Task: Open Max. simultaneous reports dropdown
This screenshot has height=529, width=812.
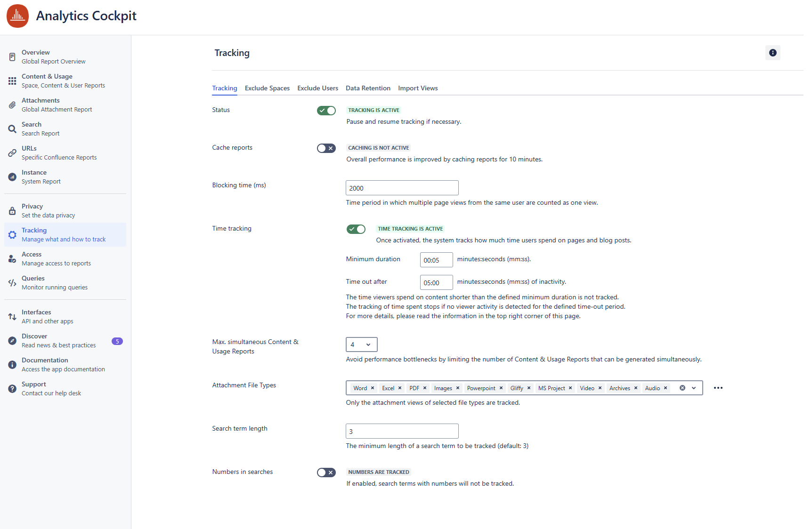Action: click(361, 345)
